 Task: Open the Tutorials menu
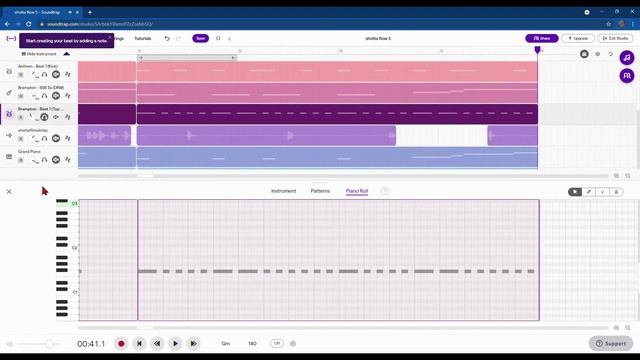pyautogui.click(x=142, y=38)
